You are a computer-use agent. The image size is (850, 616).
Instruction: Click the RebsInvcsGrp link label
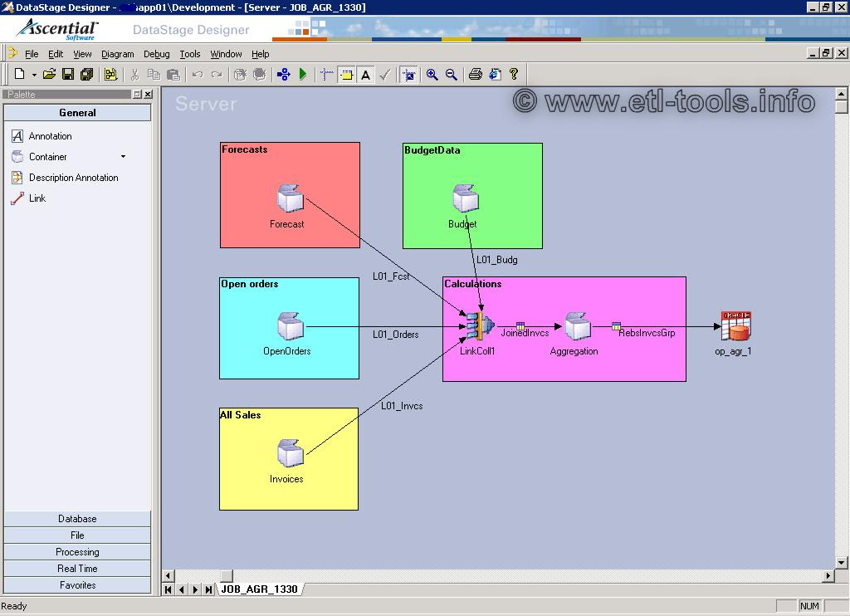click(647, 333)
